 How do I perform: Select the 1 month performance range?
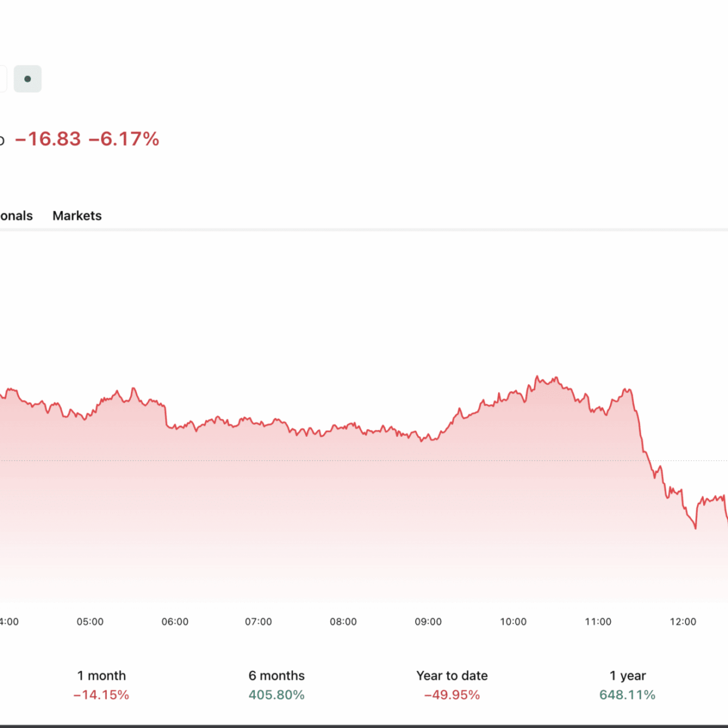tap(101, 676)
